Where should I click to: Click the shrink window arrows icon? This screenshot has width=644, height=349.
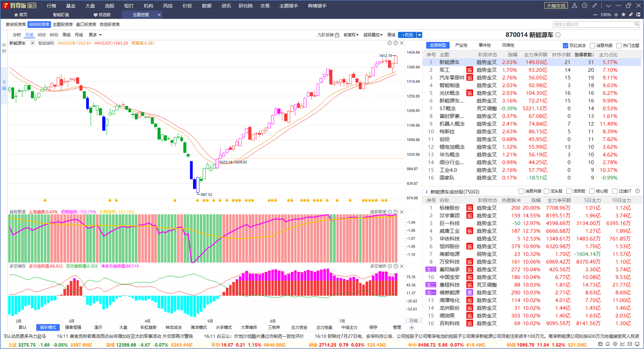point(594,6)
